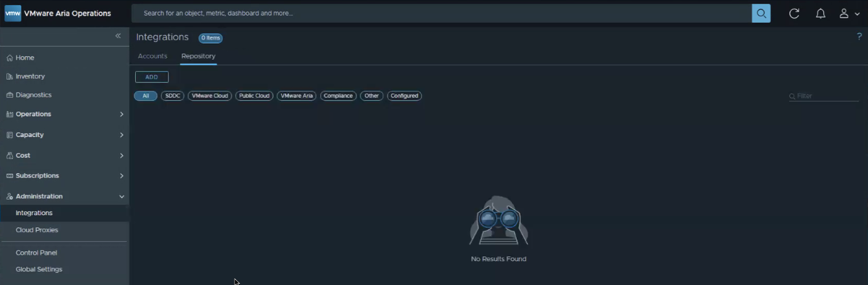Click the VMware logo icon
Viewport: 868px width, 285px height.
[x=13, y=14]
